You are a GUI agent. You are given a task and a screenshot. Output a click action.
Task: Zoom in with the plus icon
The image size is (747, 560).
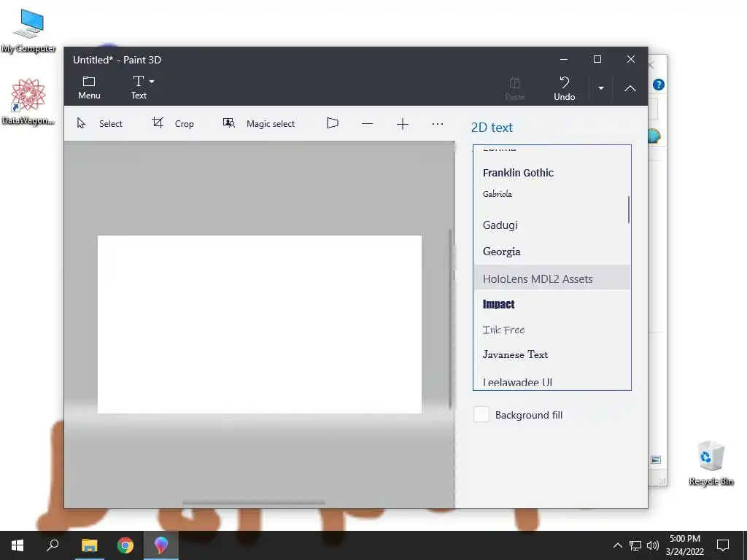(x=403, y=124)
